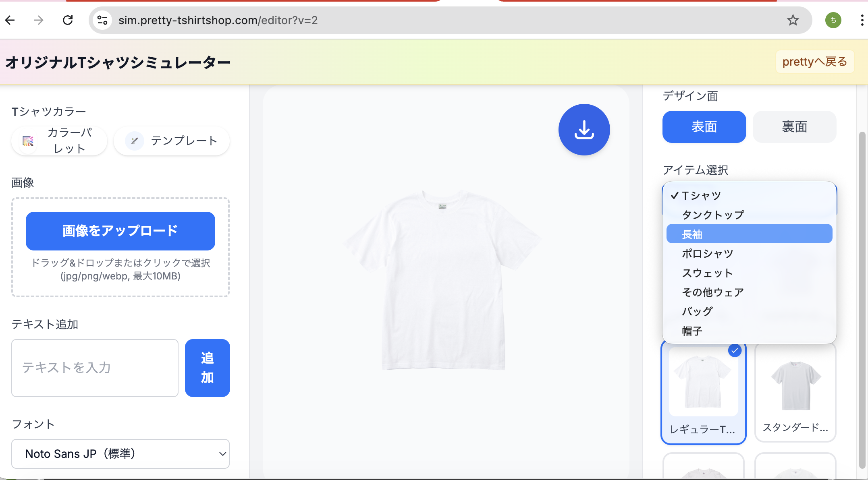The width and height of the screenshot is (868, 480).
Task: Go back to the previous page
Action: [10, 20]
